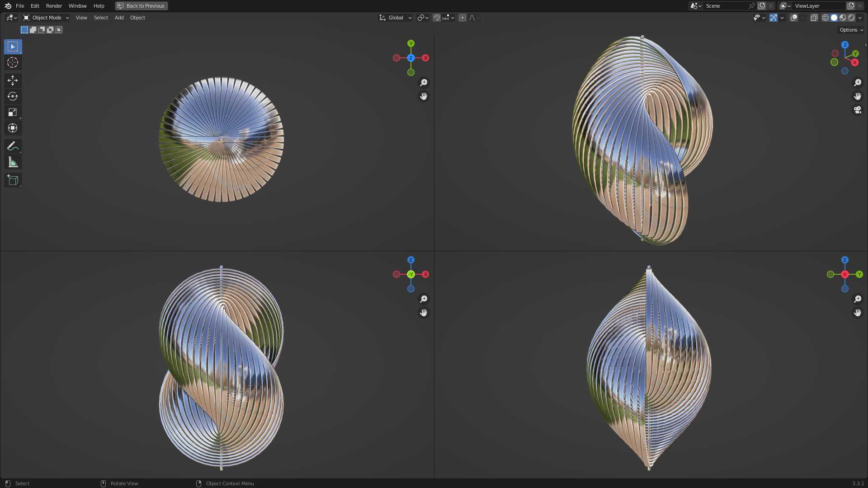Image resolution: width=868 pixels, height=488 pixels.
Task: Open the pivot point dropdown
Action: click(x=423, y=18)
